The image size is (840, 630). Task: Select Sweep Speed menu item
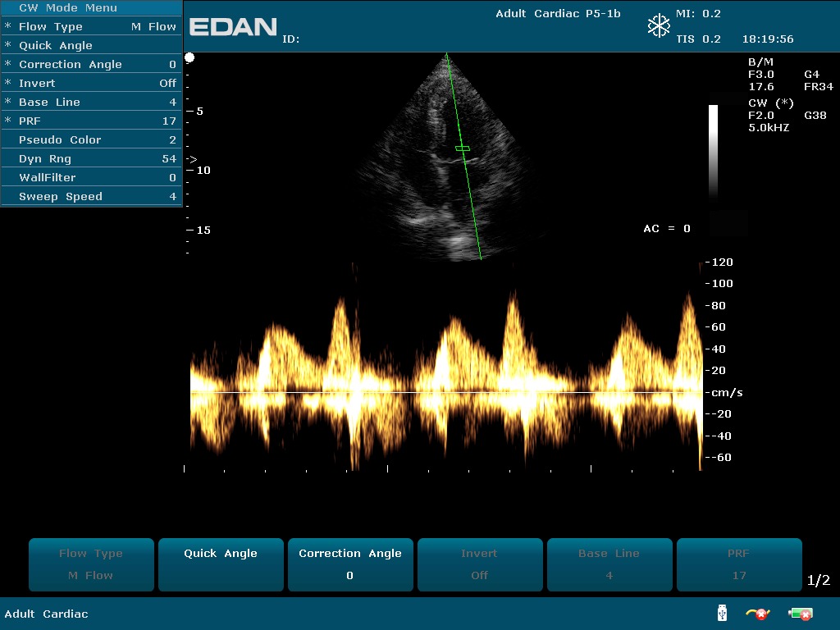point(91,196)
